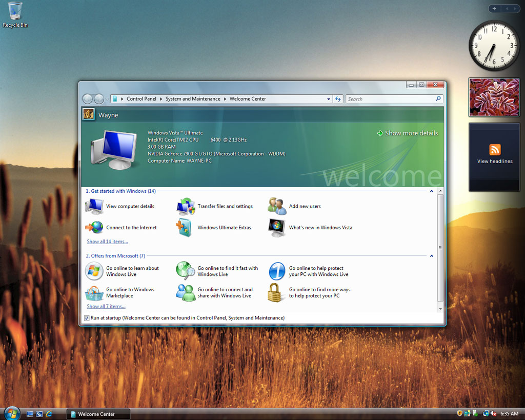This screenshot has width=525, height=420.
Task: Open the recent pages dropdown arrow
Action: point(107,99)
